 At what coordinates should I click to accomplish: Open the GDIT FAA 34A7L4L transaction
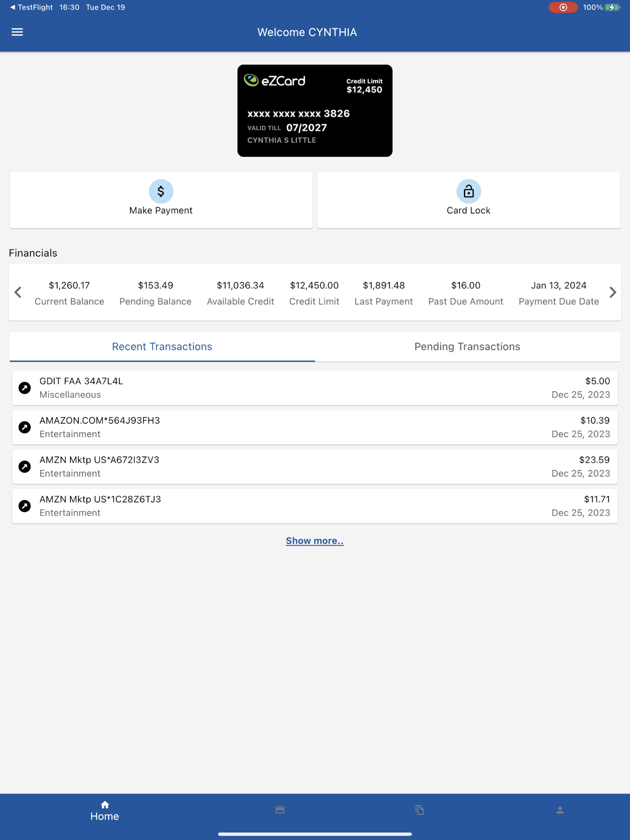click(x=315, y=388)
